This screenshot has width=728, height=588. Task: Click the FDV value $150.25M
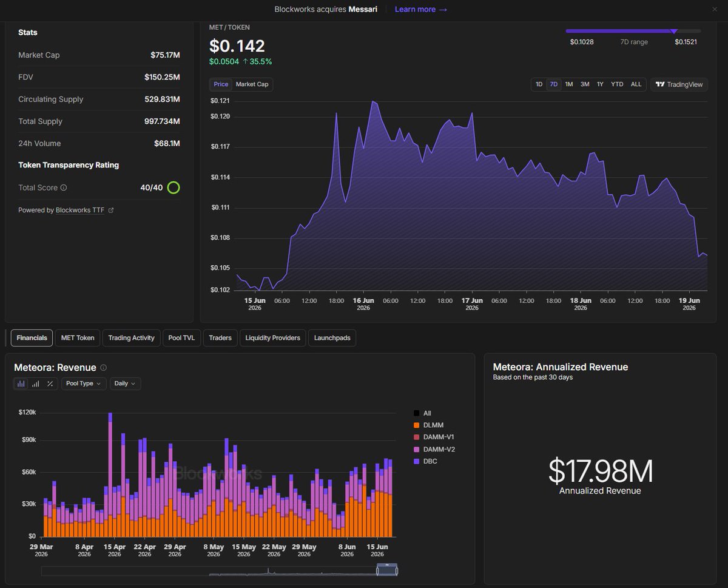[162, 77]
